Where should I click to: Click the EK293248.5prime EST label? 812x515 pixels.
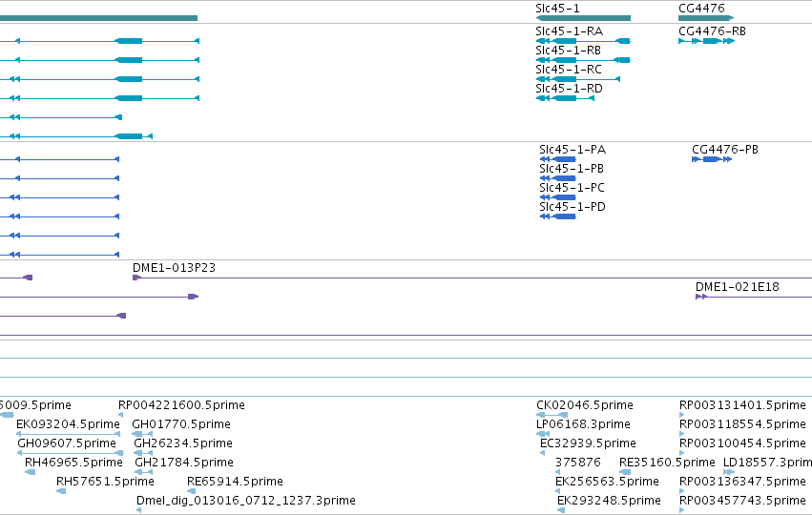[609, 501]
